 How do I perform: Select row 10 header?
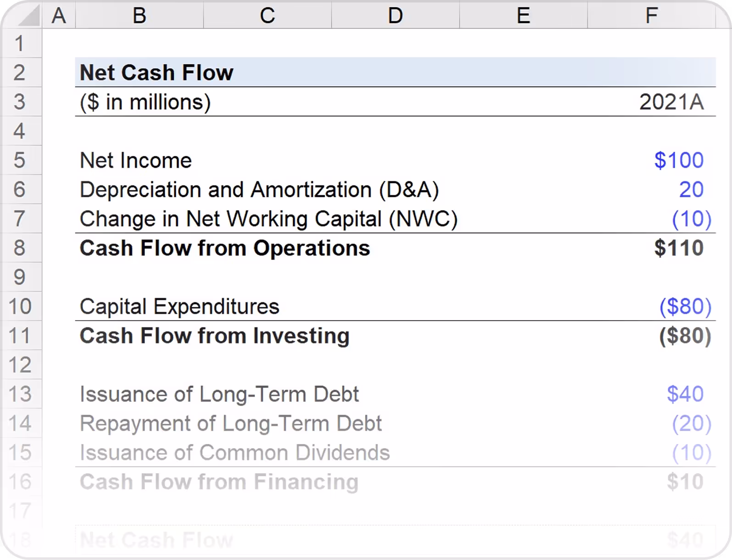pos(21,306)
